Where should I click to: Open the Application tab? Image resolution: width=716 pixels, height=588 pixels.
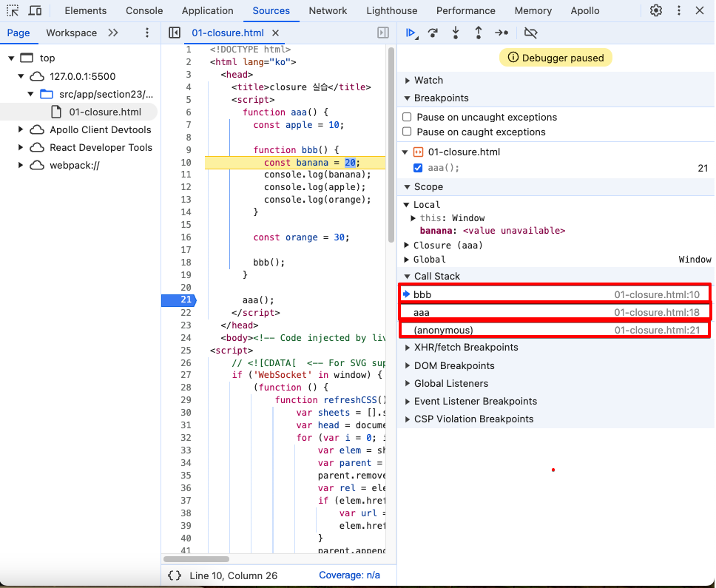pyautogui.click(x=207, y=10)
